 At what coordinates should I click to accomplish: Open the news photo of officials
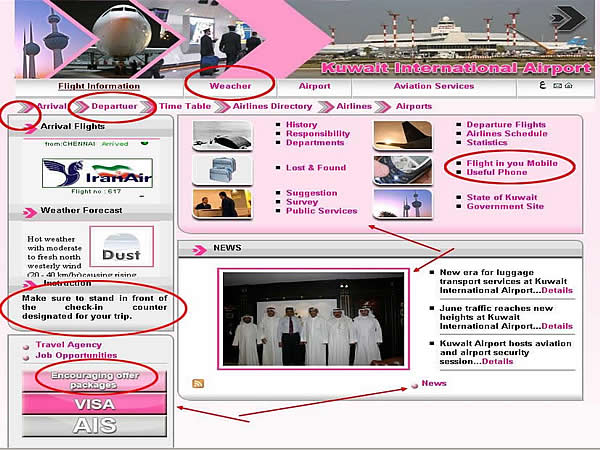pyautogui.click(x=313, y=319)
